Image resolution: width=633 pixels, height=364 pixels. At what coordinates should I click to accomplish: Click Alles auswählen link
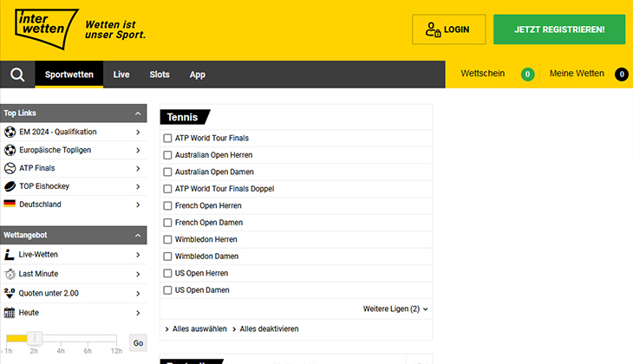199,328
